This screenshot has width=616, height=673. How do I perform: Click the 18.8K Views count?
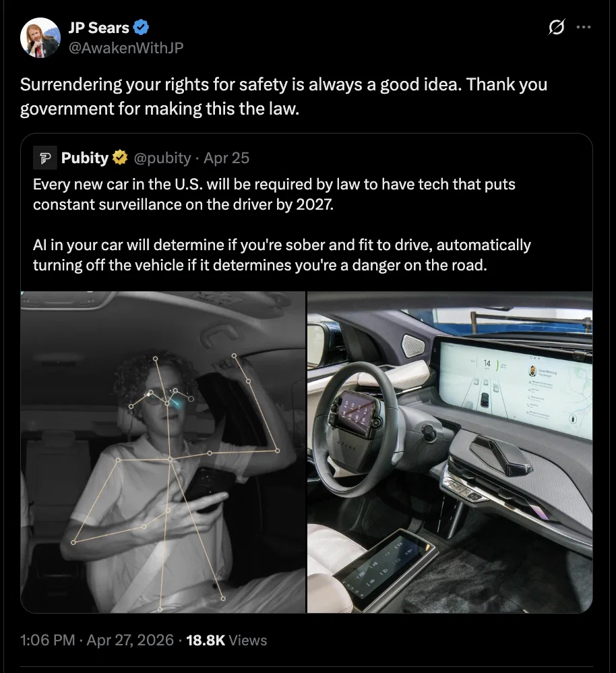(226, 641)
